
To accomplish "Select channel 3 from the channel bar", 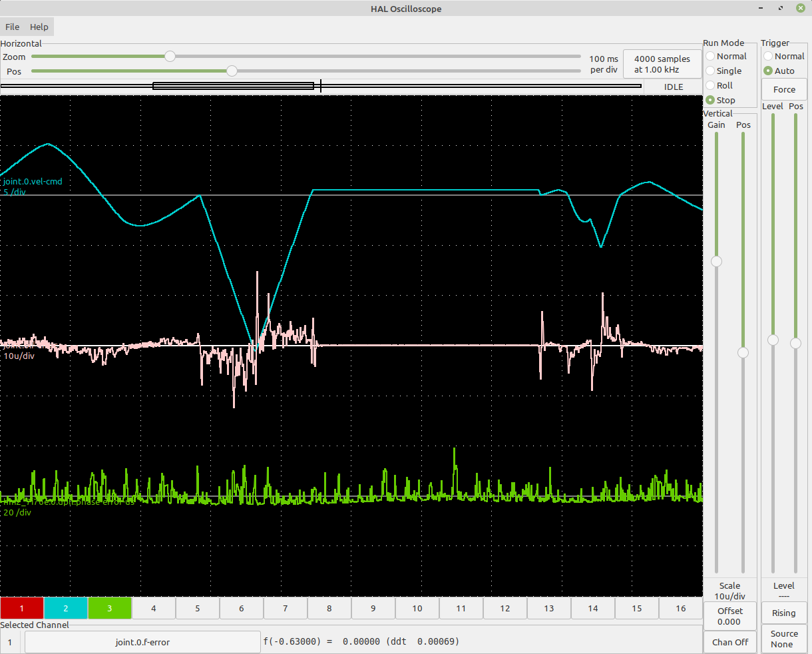I will tap(110, 608).
